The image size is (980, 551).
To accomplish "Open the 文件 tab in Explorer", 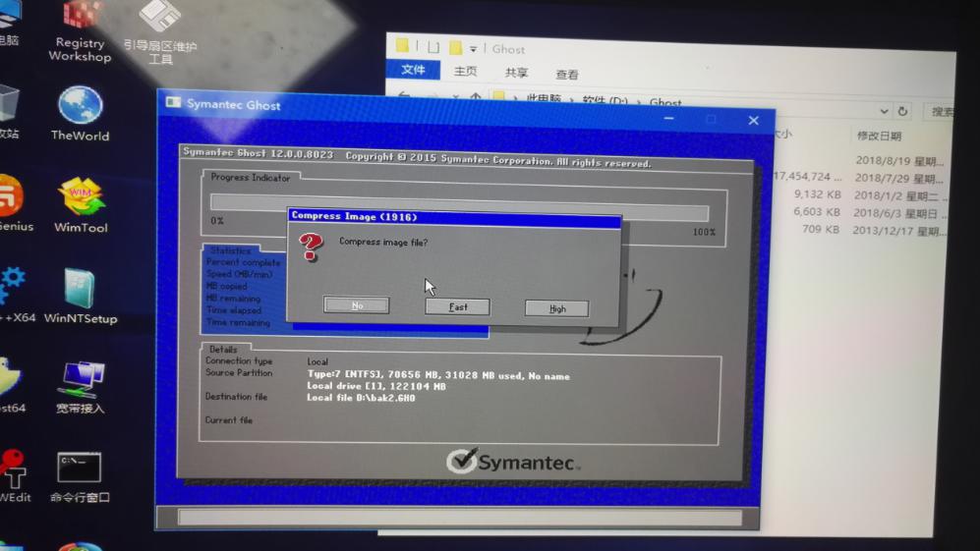I will pos(413,70).
